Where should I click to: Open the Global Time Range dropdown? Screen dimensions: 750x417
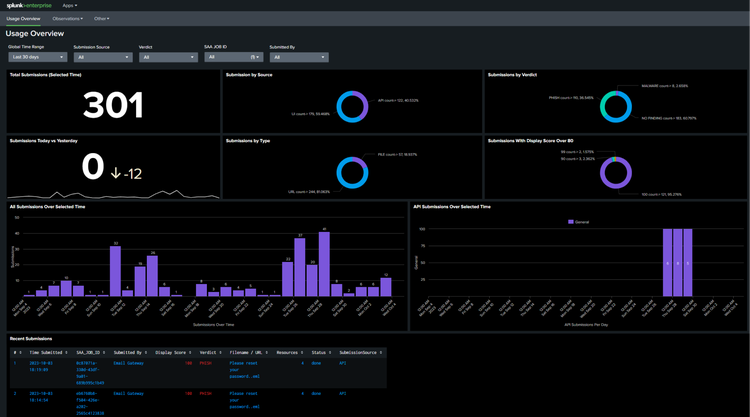click(37, 57)
